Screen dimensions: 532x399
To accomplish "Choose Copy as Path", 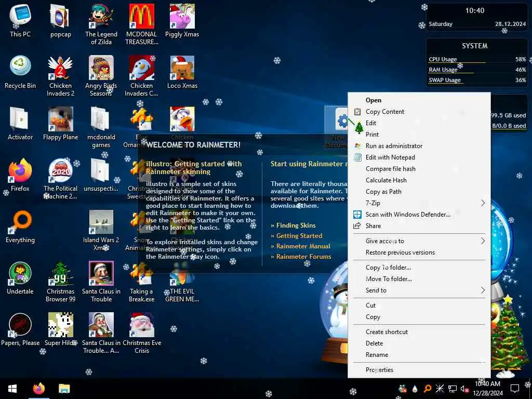I will click(x=419, y=191).
